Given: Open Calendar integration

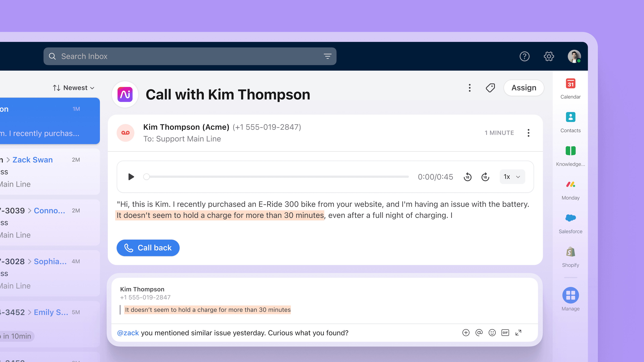Looking at the screenshot, I should (571, 88).
